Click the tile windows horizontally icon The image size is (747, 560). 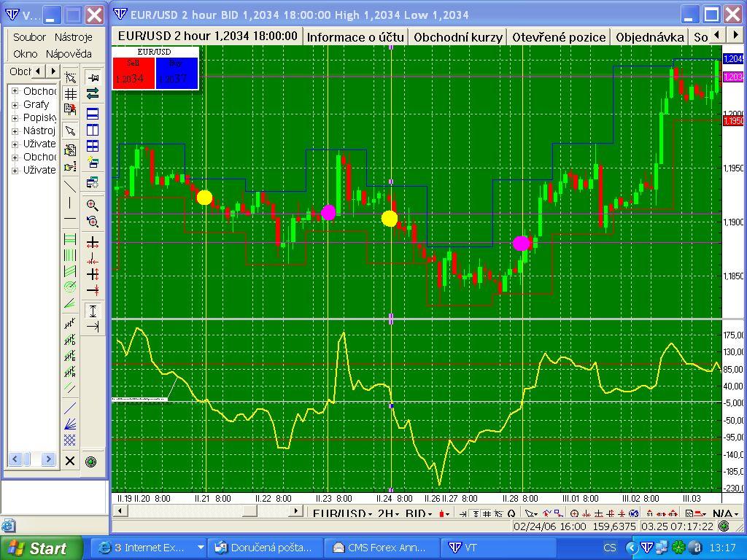coord(93,114)
